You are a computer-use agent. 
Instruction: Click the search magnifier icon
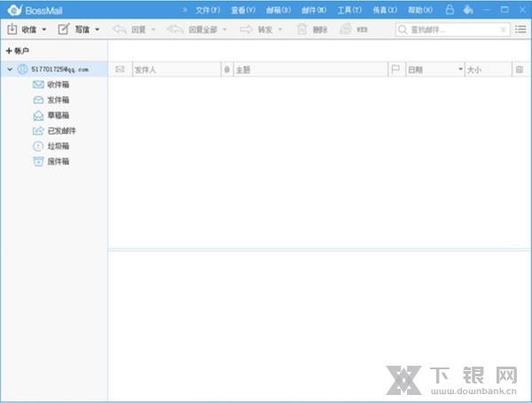pyautogui.click(x=403, y=29)
